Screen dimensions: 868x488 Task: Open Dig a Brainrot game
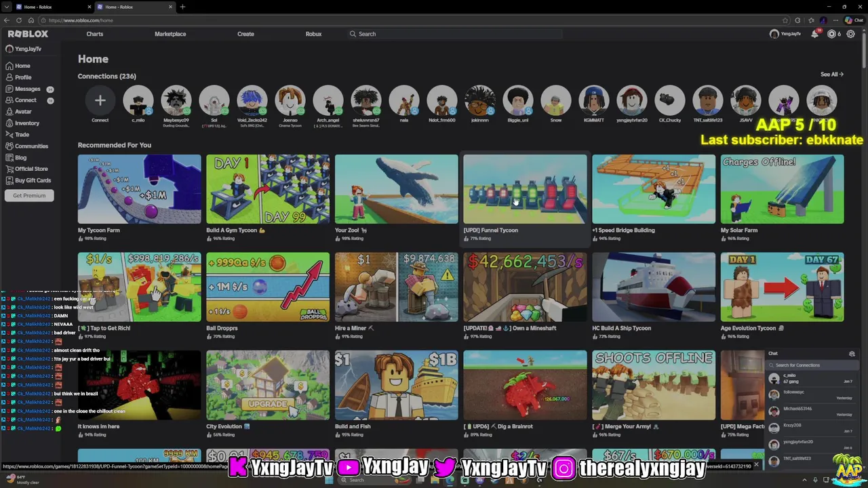tap(525, 385)
